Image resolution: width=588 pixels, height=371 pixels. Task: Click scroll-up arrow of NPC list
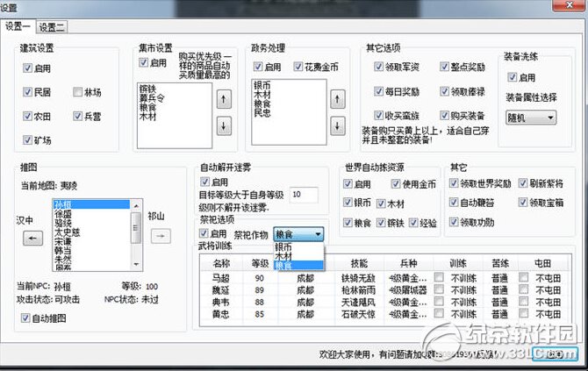point(136,206)
